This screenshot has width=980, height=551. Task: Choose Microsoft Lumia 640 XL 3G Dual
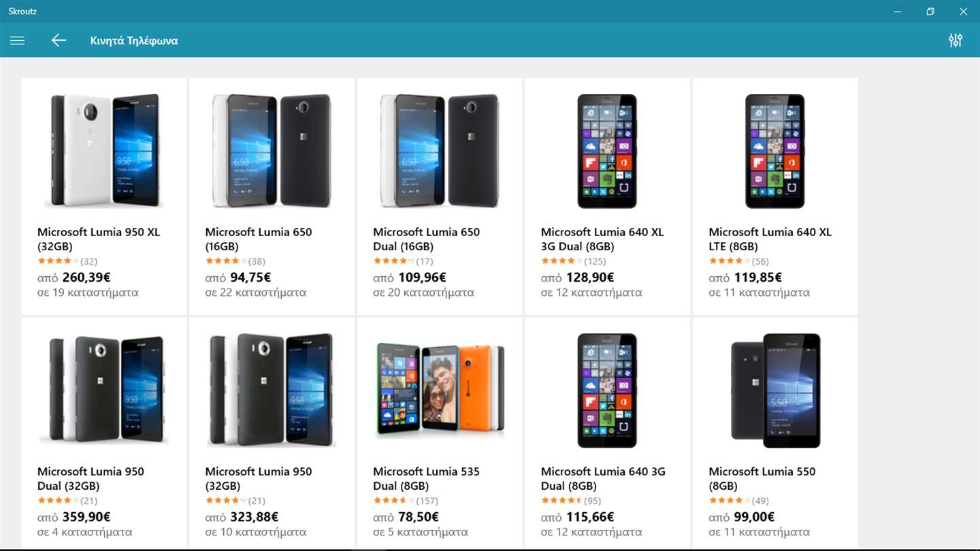pyautogui.click(x=602, y=239)
